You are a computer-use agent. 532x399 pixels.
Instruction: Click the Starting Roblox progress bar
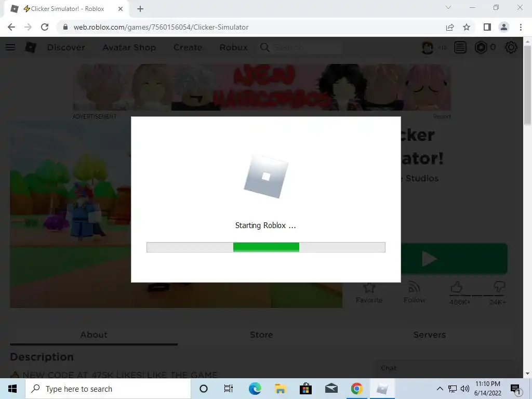(x=265, y=247)
